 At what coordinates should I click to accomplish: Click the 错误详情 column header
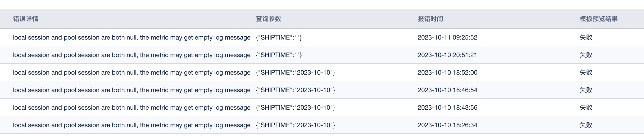tap(26, 19)
